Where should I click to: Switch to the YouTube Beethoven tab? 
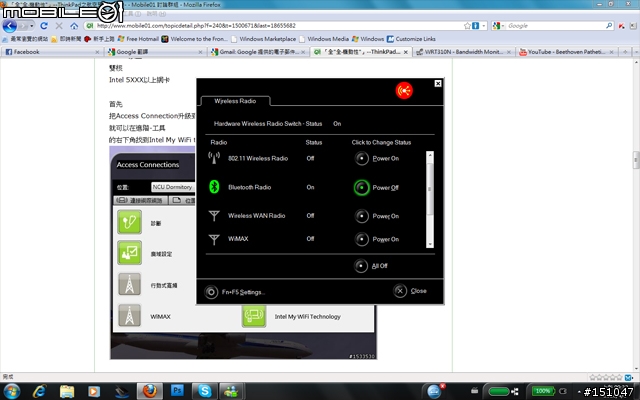pyautogui.click(x=567, y=52)
